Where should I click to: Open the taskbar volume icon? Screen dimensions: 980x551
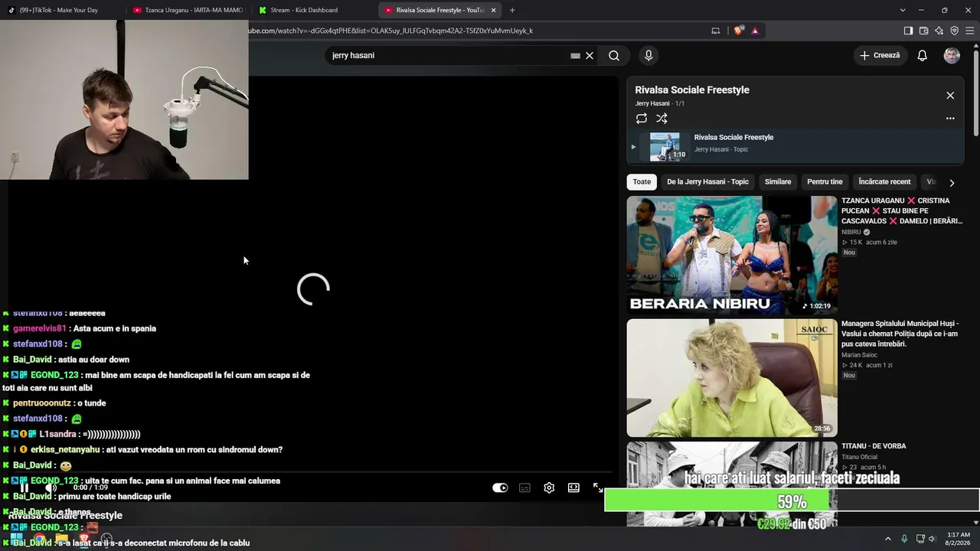click(x=932, y=539)
